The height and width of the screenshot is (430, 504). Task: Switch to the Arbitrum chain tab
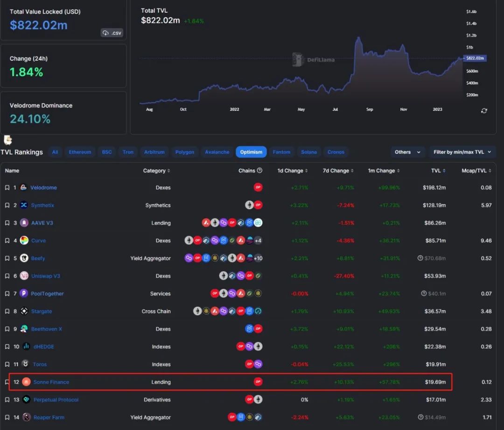pos(154,152)
